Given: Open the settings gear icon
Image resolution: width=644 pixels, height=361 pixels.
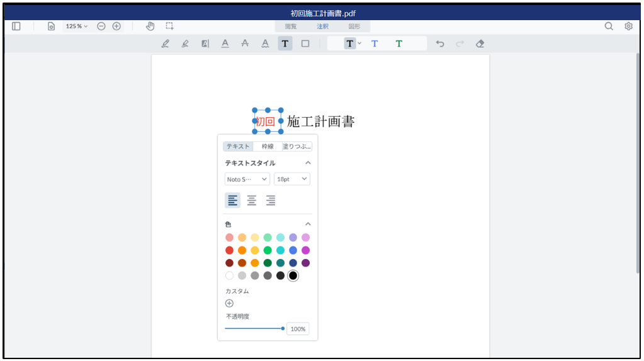Looking at the screenshot, I should click(628, 26).
